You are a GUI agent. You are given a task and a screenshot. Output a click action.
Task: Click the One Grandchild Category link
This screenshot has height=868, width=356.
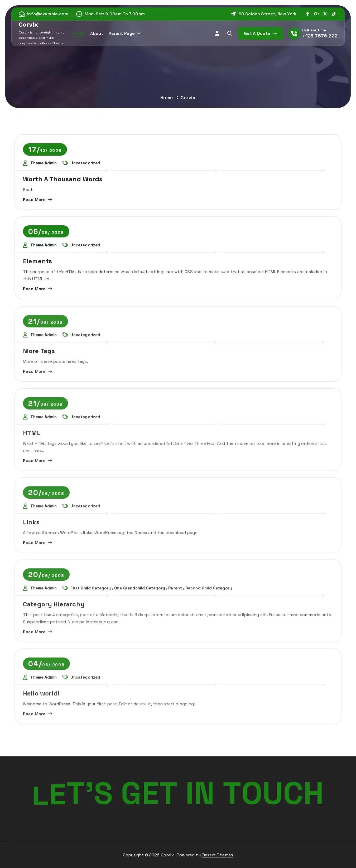point(139,588)
